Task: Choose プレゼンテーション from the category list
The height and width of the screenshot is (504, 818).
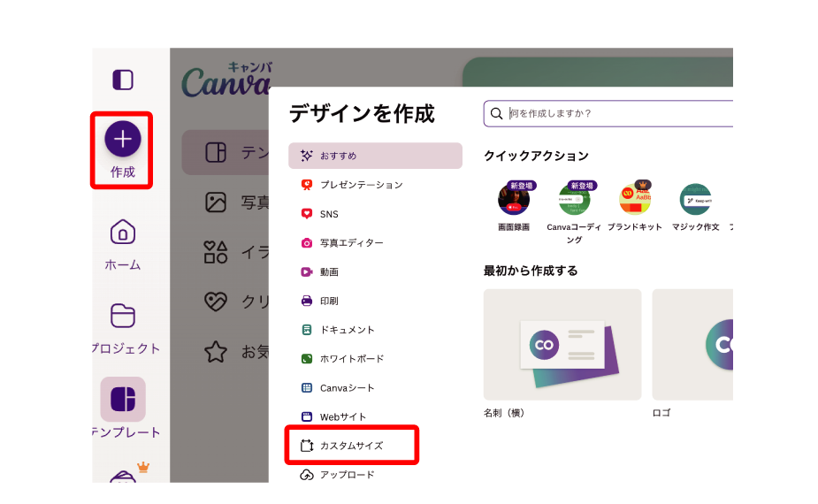Action: tap(361, 185)
